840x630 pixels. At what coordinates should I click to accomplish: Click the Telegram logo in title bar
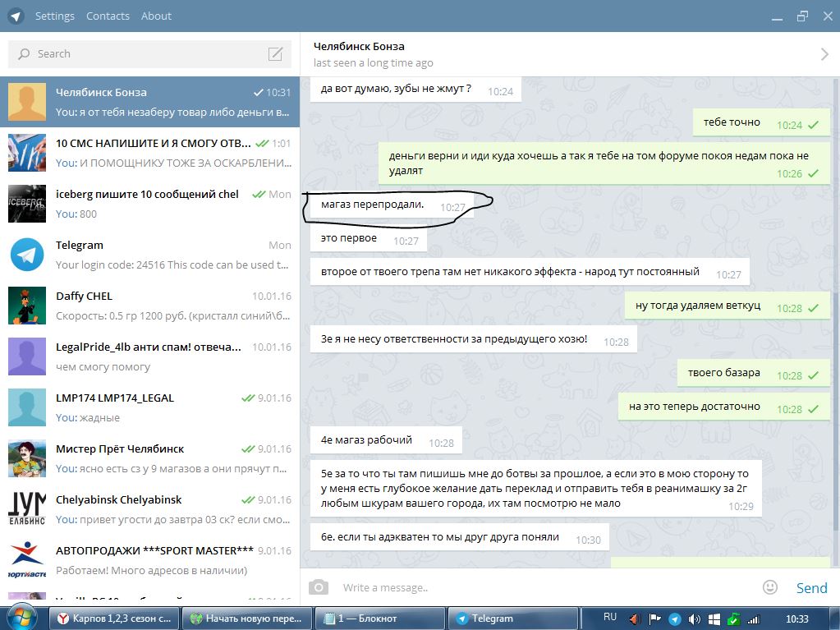pyautogui.click(x=16, y=16)
